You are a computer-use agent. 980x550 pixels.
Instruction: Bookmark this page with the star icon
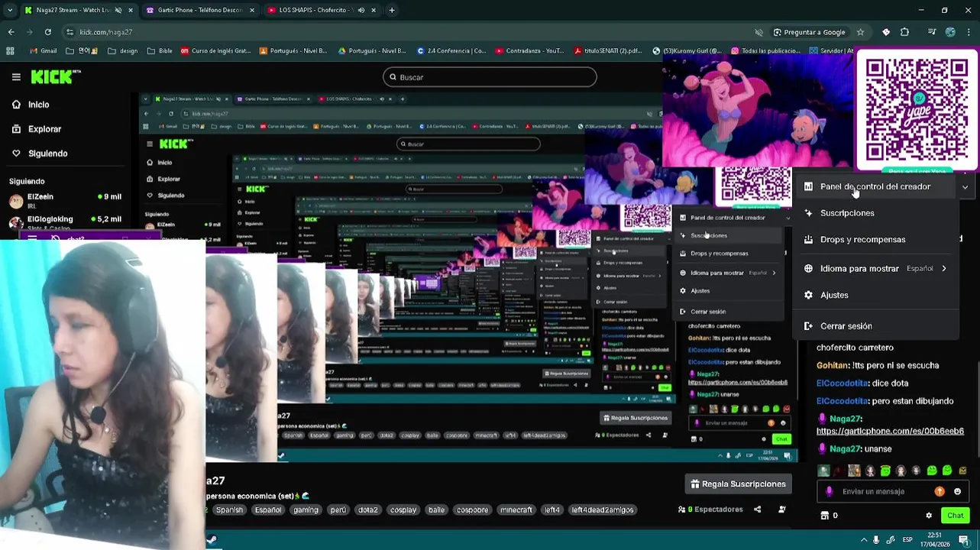pos(860,32)
